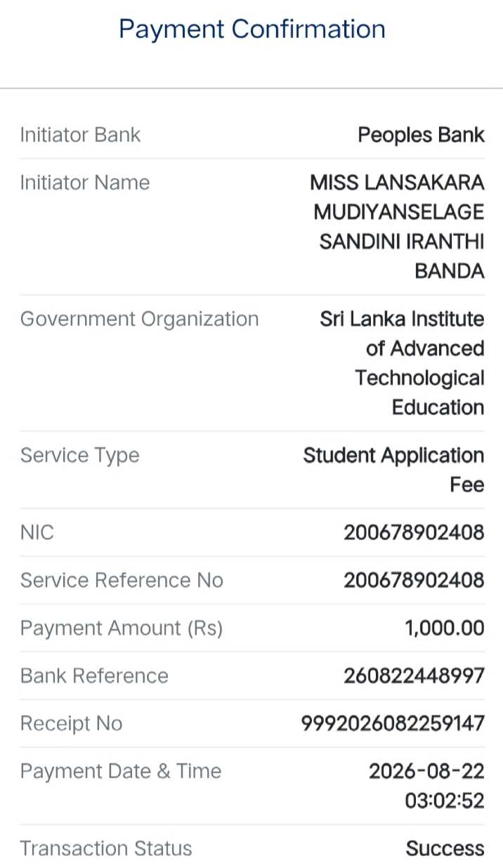Tap the Peoples Bank value
Viewport: 503px width, 868px height.
click(421, 135)
